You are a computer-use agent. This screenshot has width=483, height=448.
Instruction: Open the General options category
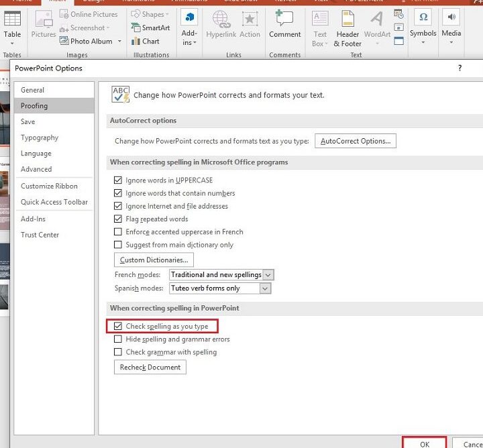pyautogui.click(x=54, y=90)
